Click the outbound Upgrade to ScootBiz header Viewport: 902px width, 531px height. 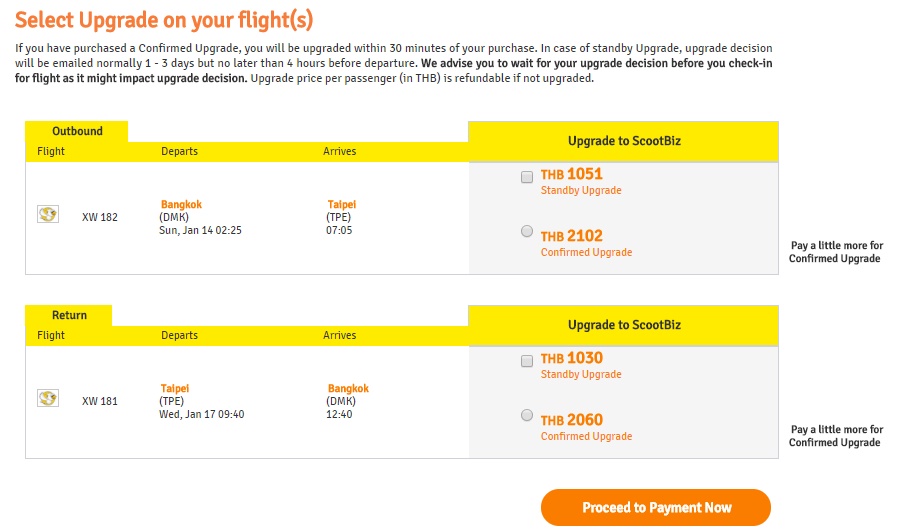coord(623,141)
